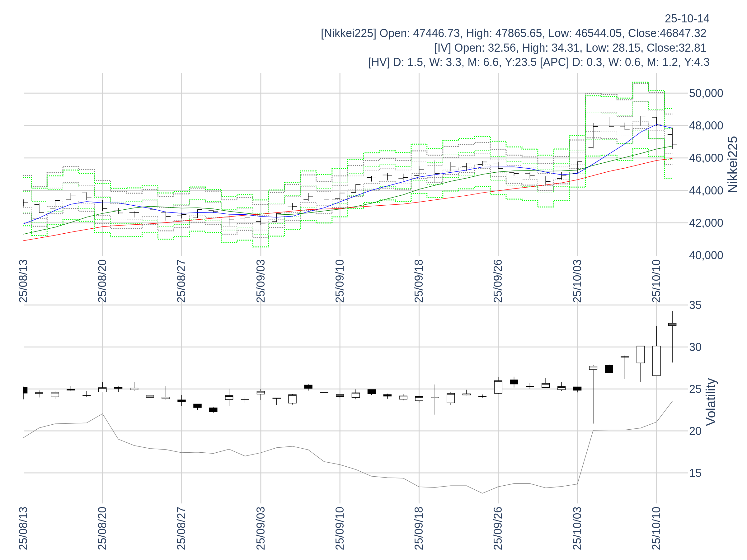Click the 46,000 price axis label
Screen dimensions: 747x560
coord(706,158)
